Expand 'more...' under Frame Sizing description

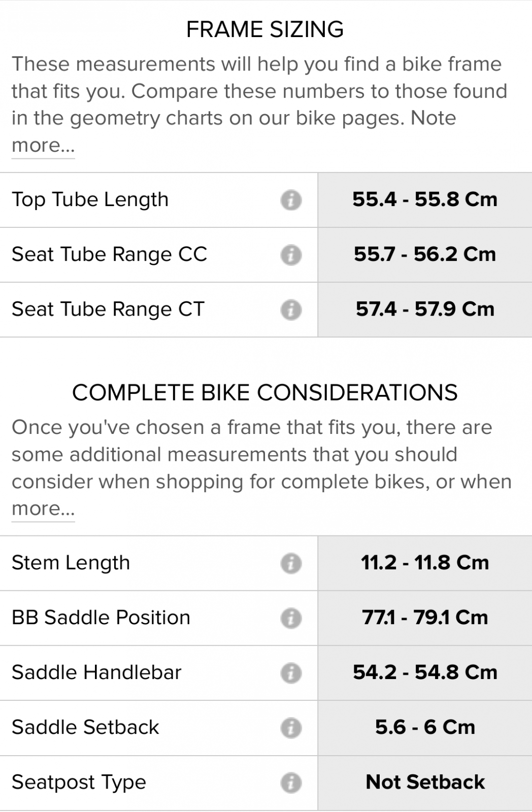[43, 146]
